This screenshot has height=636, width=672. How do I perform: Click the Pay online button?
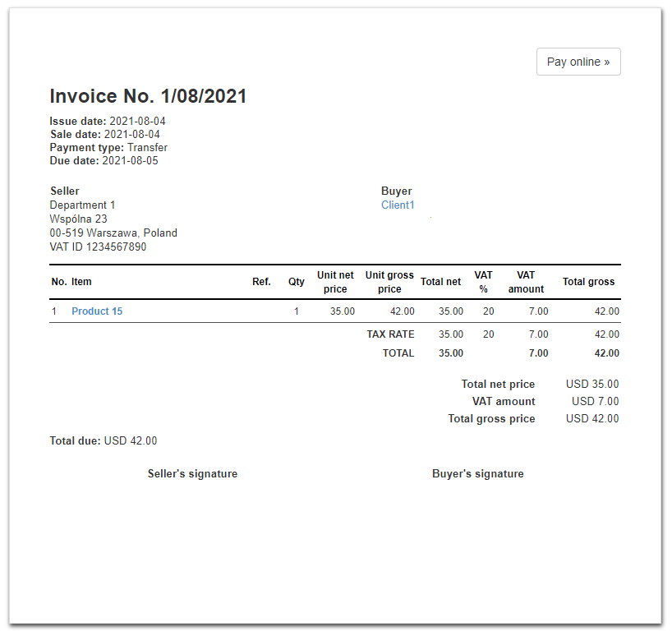pos(578,62)
